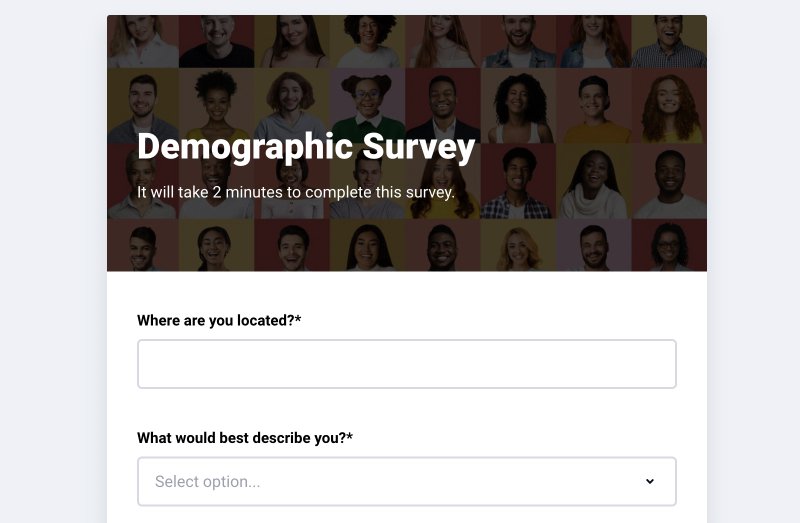Click the 'Select option...' placeholder text
800x523 pixels.
click(207, 482)
